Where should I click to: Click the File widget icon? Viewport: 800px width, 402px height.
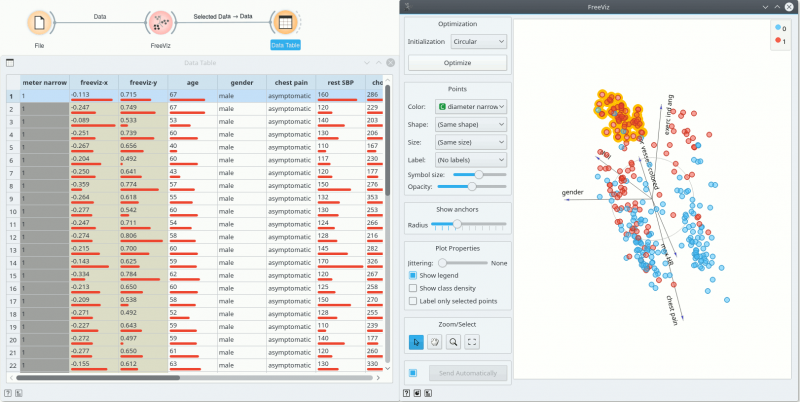(39, 22)
